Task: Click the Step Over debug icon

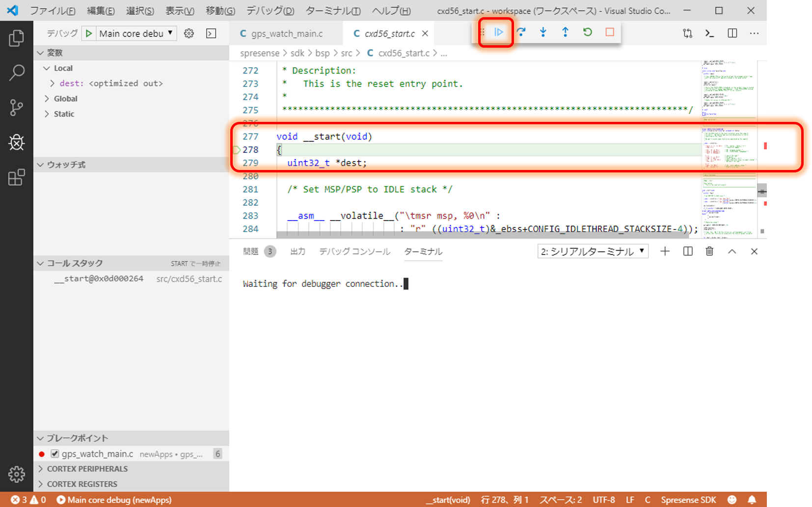Action: (521, 32)
